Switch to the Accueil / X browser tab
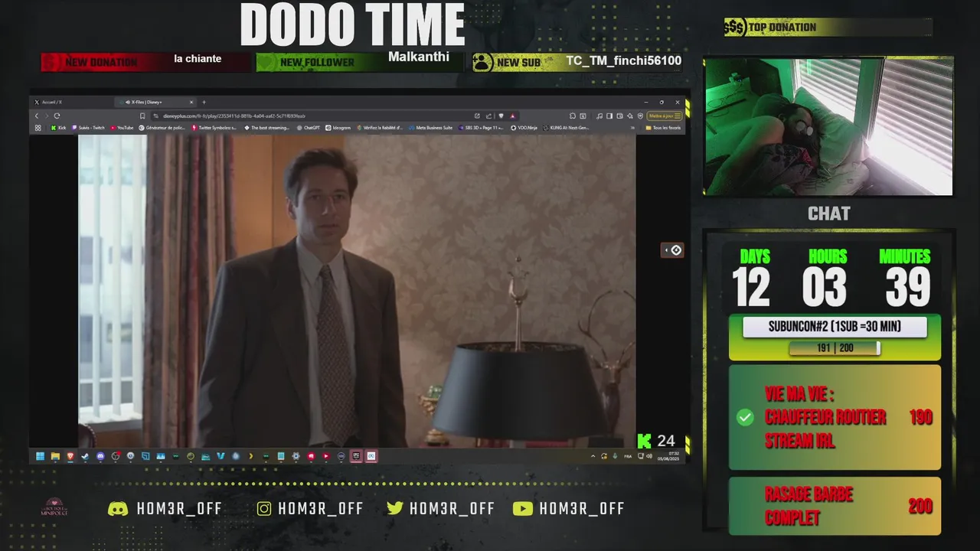This screenshot has width=980, height=551. click(x=73, y=102)
